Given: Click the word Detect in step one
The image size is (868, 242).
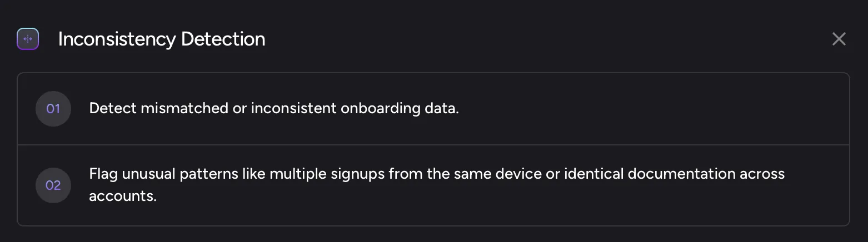Looking at the screenshot, I should [113, 108].
